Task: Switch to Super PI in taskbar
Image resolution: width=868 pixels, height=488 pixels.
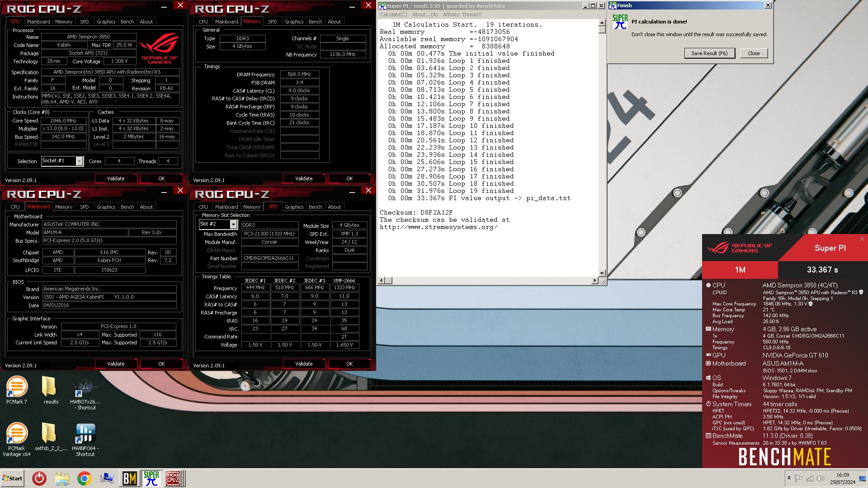Action: [x=151, y=479]
